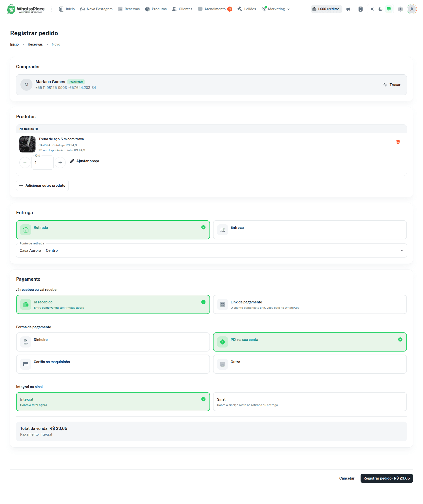This screenshot has height=504, width=423.
Task: Choose Dinheiro payment method
Action: [x=113, y=342]
